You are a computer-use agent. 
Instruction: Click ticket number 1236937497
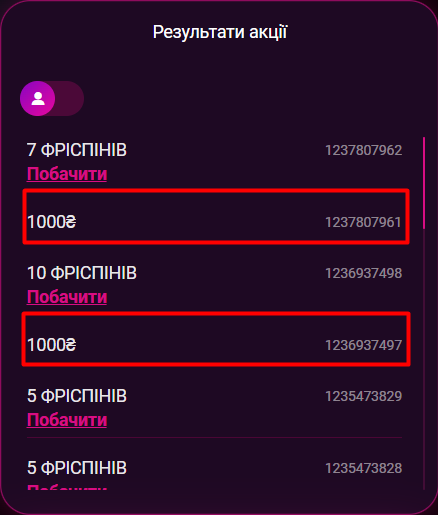point(363,345)
